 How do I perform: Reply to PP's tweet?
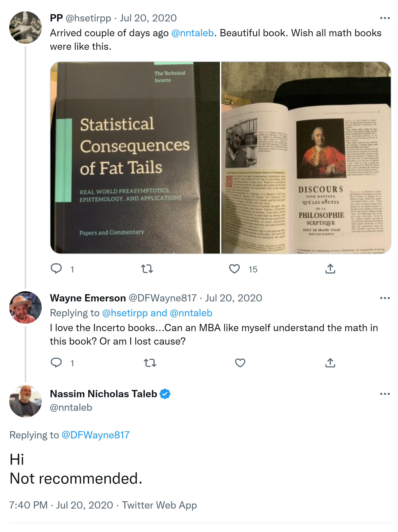[x=56, y=269]
